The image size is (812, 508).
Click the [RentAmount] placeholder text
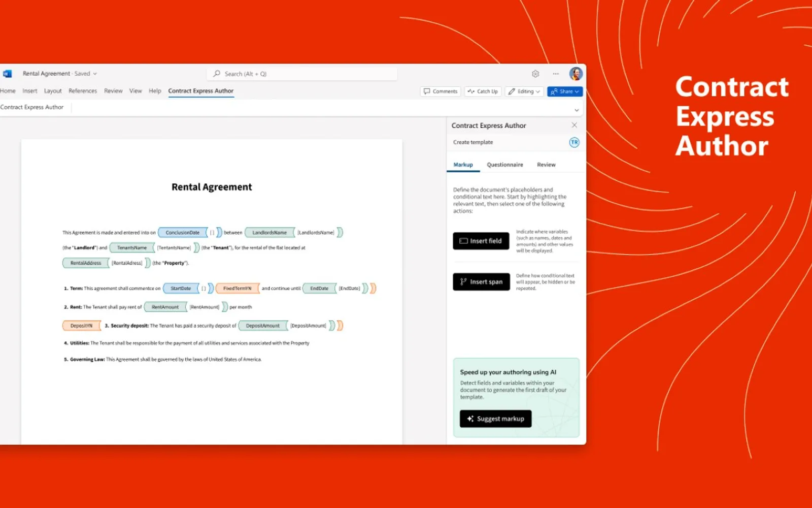pos(205,307)
